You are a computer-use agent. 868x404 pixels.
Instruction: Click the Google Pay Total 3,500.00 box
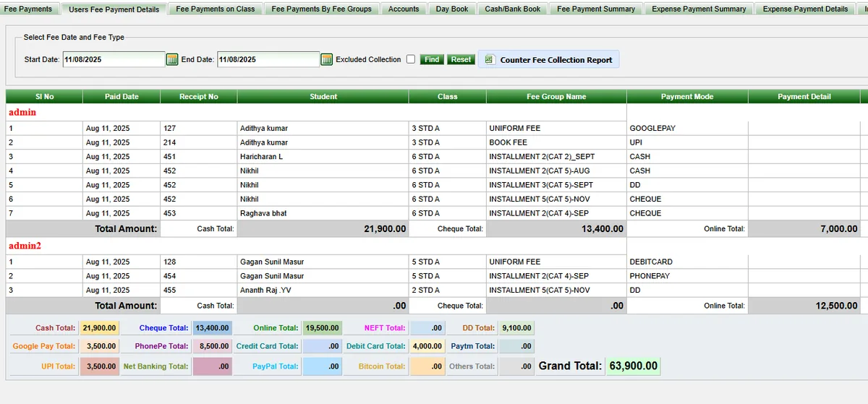tap(99, 346)
